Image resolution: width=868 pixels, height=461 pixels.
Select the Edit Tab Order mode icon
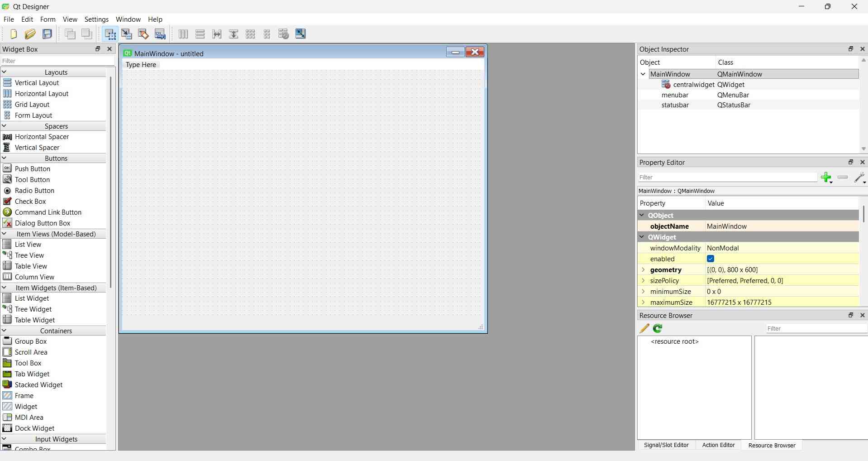click(x=160, y=34)
